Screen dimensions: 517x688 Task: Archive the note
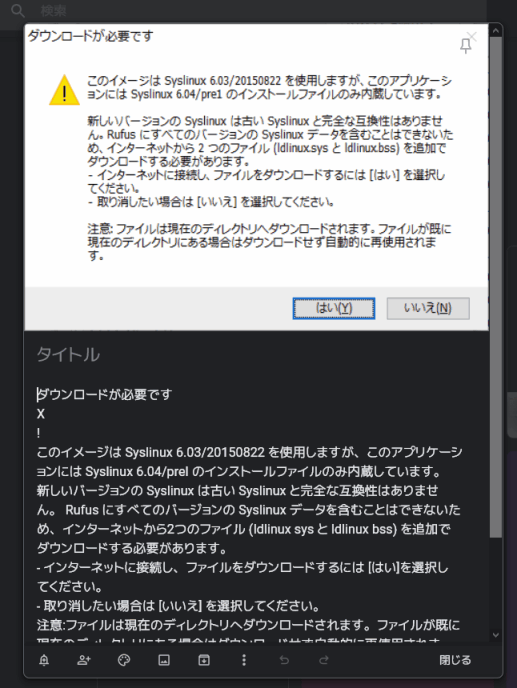click(x=204, y=660)
